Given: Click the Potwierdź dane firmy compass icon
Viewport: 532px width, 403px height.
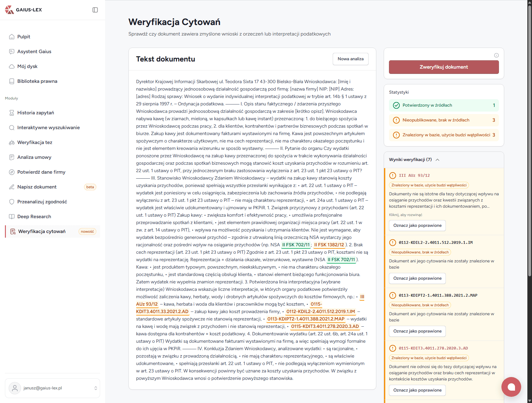Looking at the screenshot, I should tap(12, 172).
